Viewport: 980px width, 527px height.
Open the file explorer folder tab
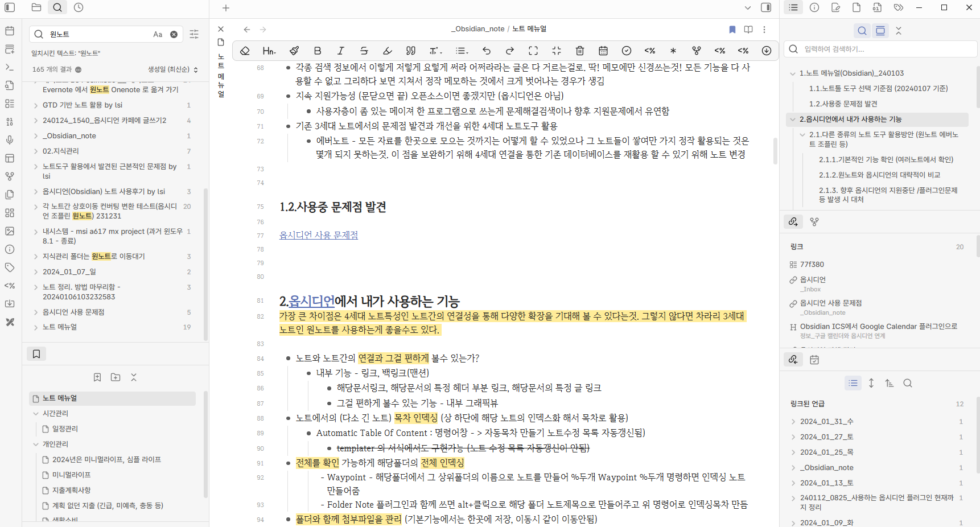36,7
